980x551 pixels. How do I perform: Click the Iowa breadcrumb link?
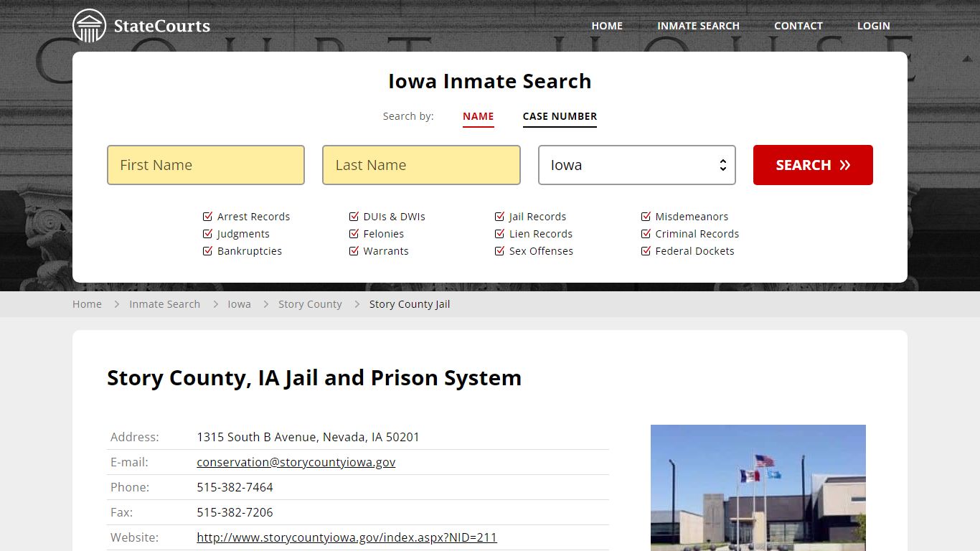239,304
